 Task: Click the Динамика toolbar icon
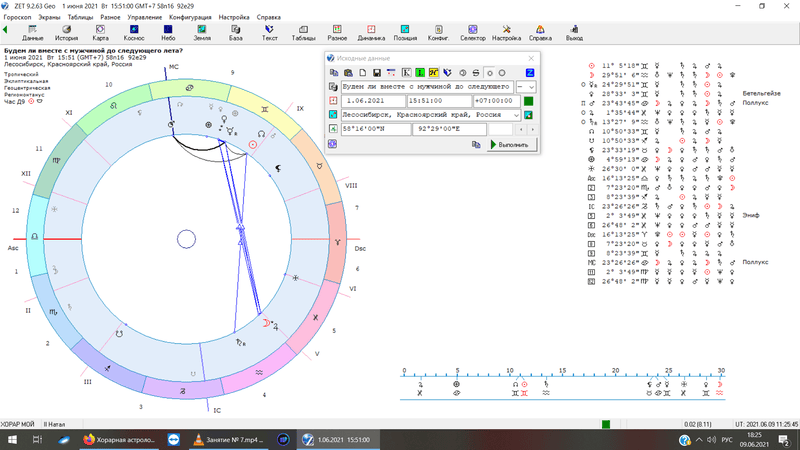371,32
